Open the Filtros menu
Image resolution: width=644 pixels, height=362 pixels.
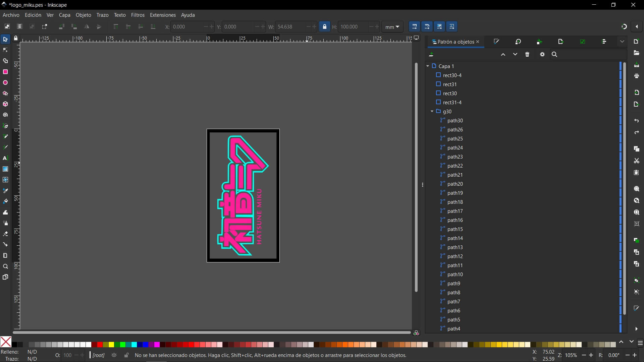[138, 15]
